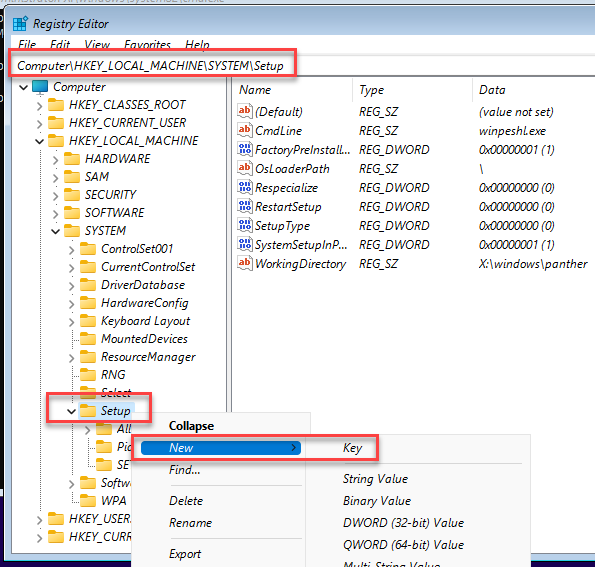Collapse the HKEY_LOCAL_MACHINE node
The height and width of the screenshot is (567, 595).
[x=39, y=142]
